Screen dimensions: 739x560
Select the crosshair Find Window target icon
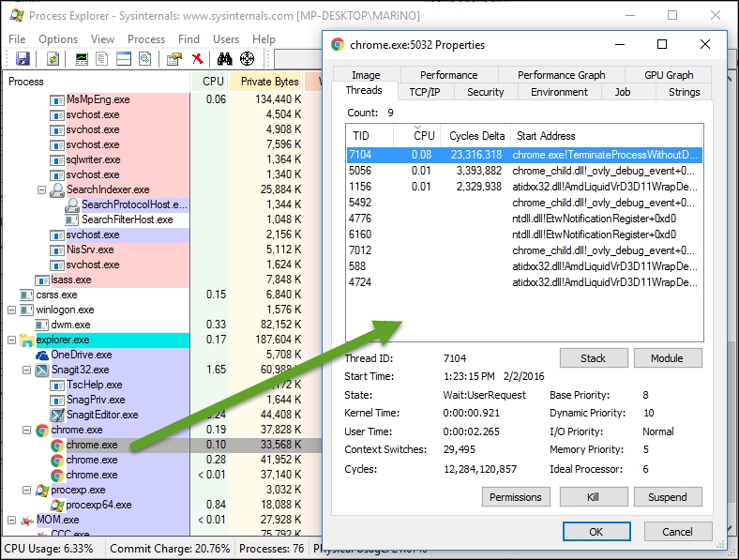pos(247,58)
